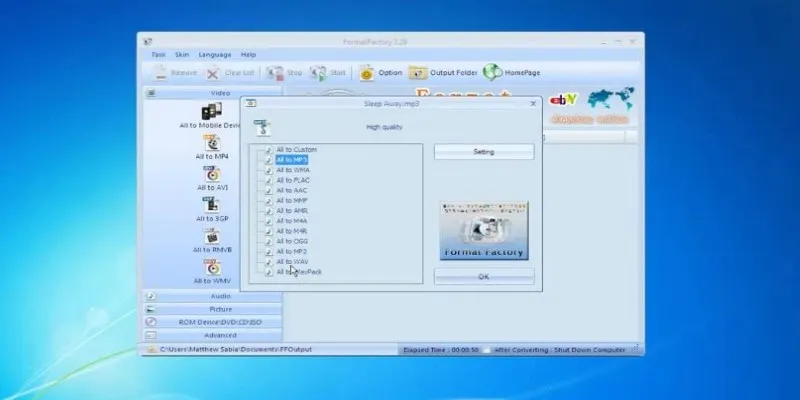Open the Option gear icon
Viewport: 800px width, 400px height.
point(367,73)
